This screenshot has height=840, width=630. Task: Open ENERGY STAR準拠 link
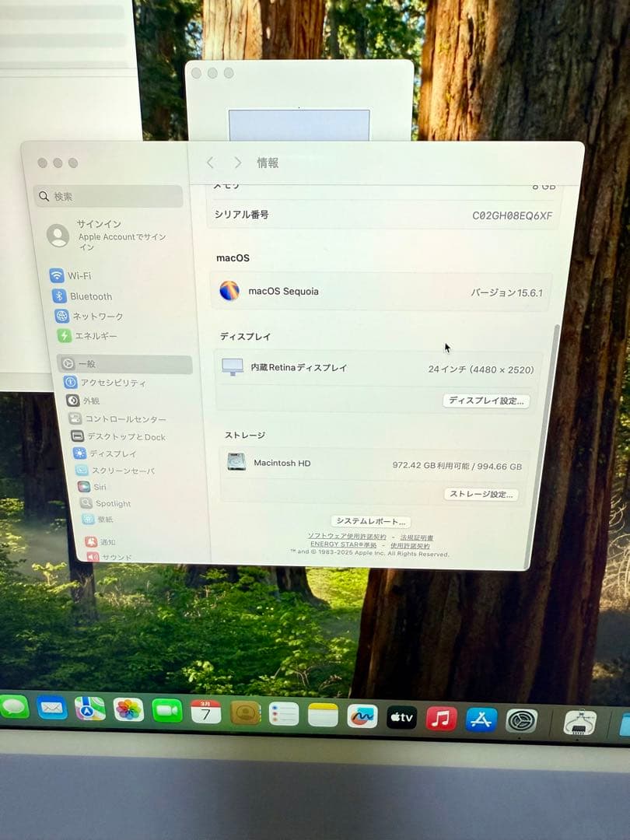point(344,544)
